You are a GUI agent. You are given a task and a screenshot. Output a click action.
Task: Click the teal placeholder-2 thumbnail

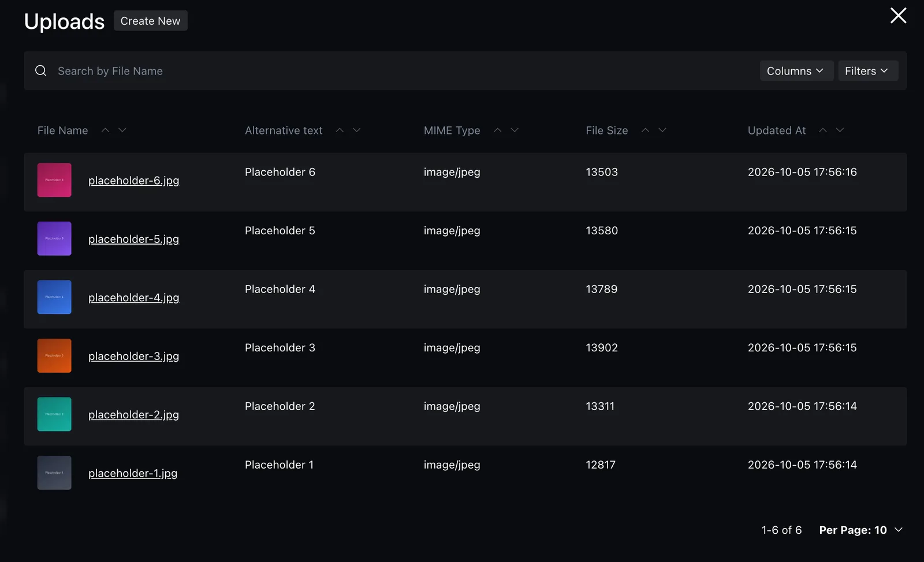(54, 414)
